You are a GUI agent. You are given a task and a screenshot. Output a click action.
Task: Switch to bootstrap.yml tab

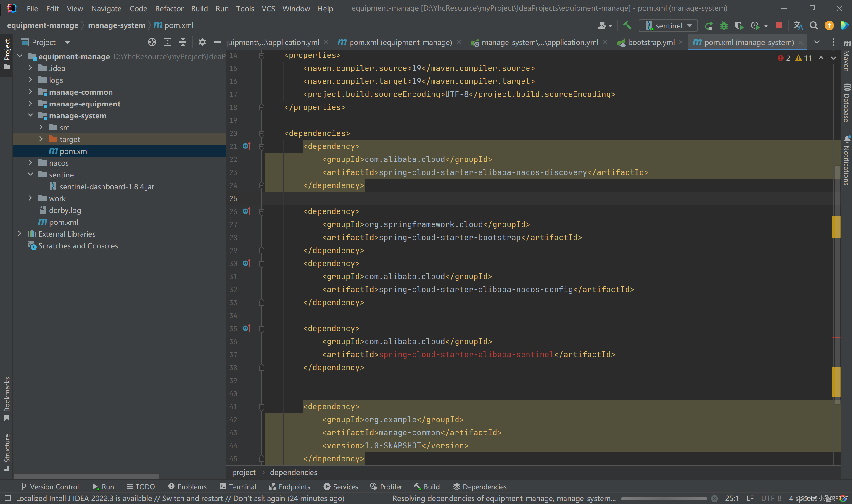(x=651, y=43)
